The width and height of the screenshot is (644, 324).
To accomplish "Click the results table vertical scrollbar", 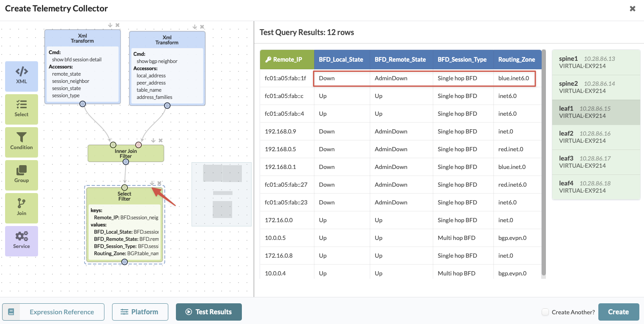I will 544,163.
